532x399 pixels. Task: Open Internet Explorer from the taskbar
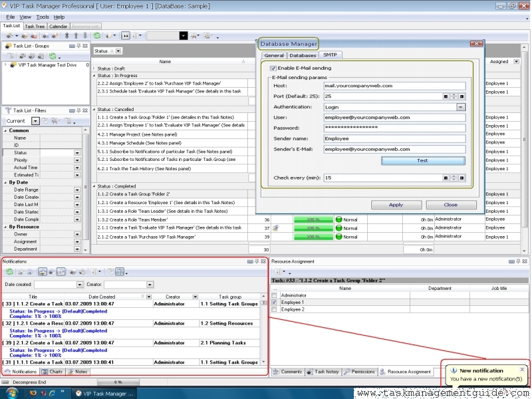point(53,393)
